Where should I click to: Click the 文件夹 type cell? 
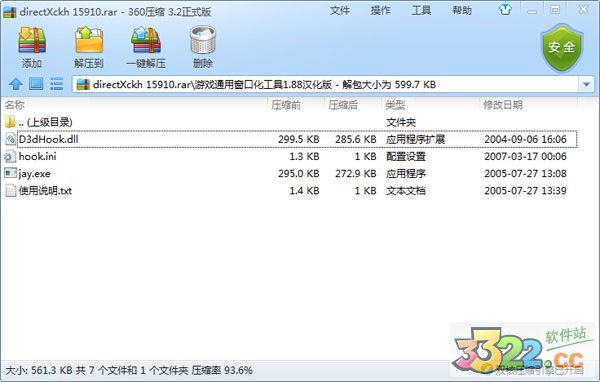[x=401, y=122]
